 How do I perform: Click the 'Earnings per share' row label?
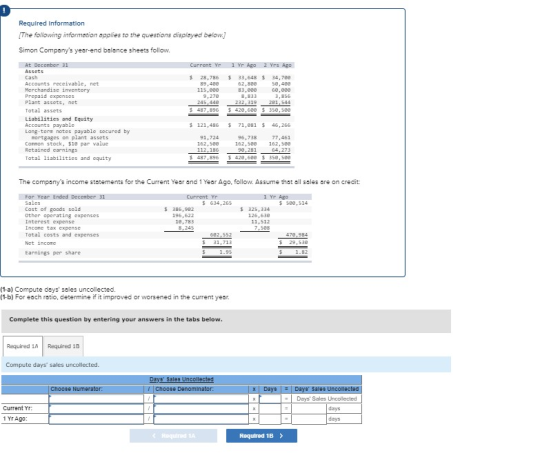coord(52,253)
